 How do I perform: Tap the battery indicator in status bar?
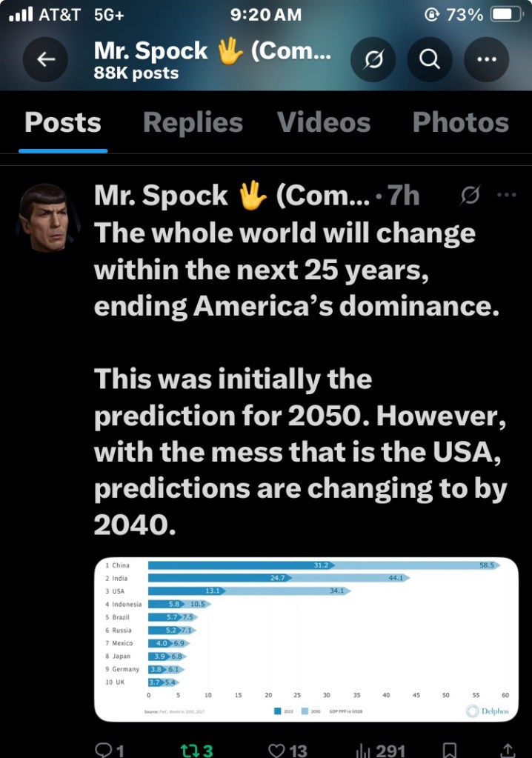[506, 15]
